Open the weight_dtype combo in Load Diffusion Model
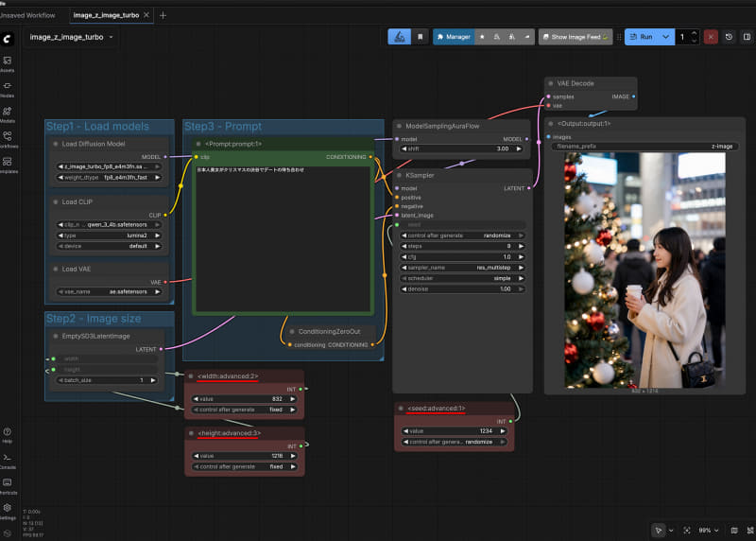Image resolution: width=756 pixels, height=541 pixels. pyautogui.click(x=109, y=177)
